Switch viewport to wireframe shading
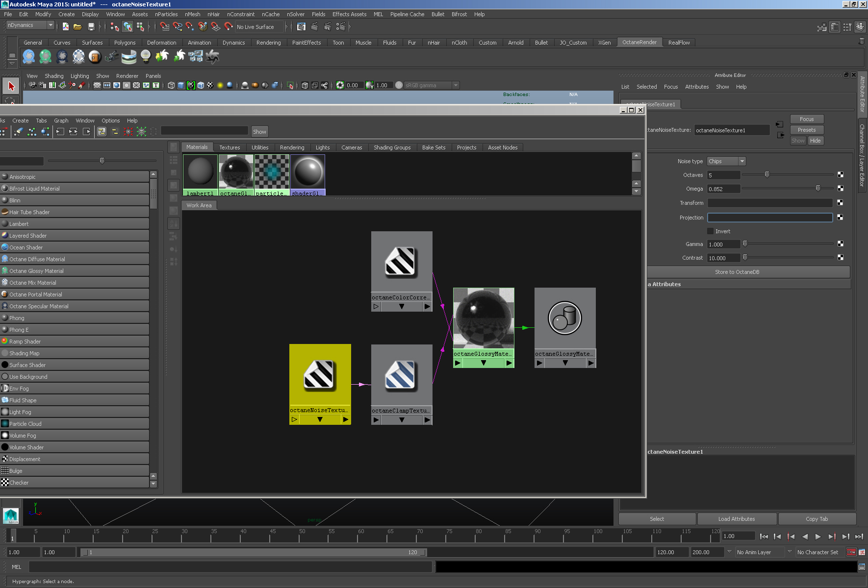868x588 pixels. pos(171,85)
